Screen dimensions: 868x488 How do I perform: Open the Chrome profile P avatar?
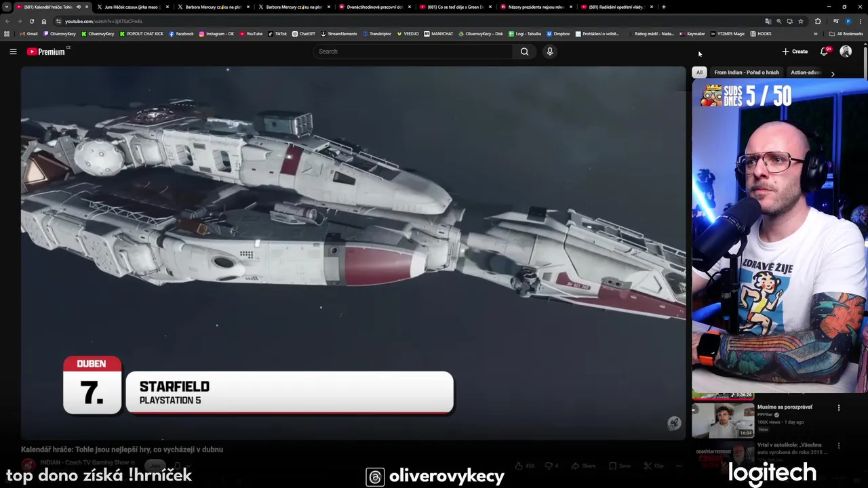pos(848,21)
